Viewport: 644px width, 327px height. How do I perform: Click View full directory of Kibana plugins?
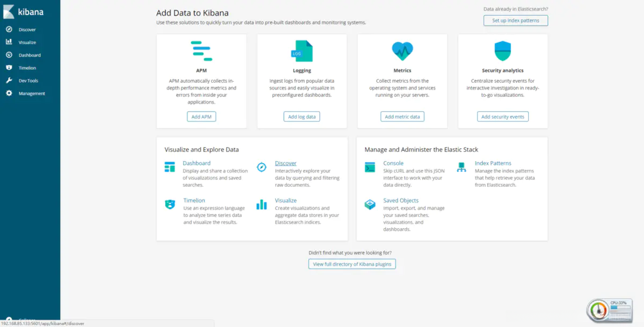point(352,264)
